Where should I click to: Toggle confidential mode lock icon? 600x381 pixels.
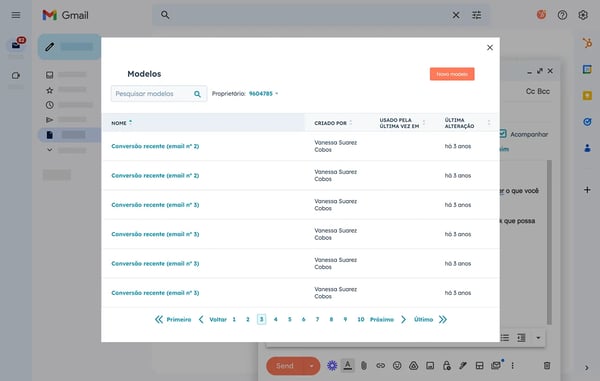tap(447, 366)
